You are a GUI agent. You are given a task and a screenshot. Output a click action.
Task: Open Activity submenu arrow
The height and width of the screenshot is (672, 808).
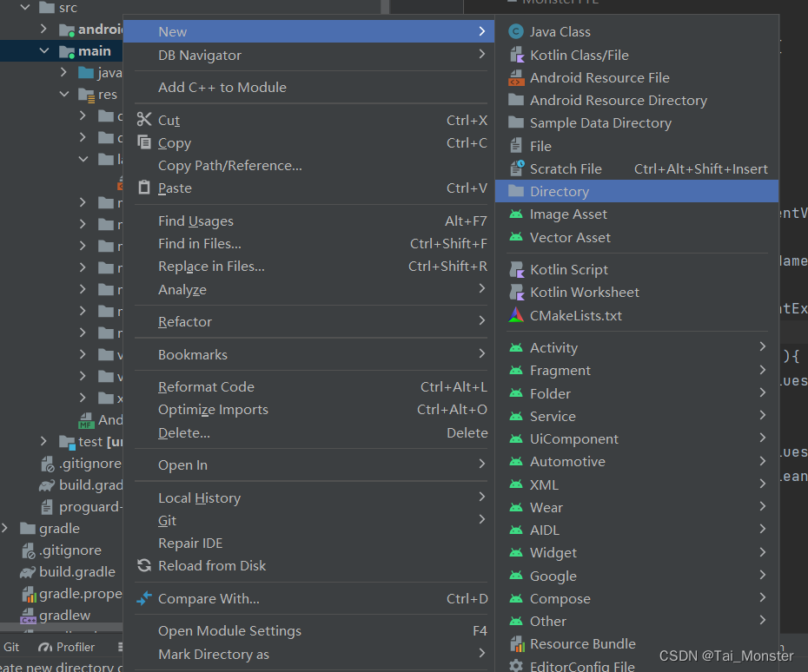point(762,347)
